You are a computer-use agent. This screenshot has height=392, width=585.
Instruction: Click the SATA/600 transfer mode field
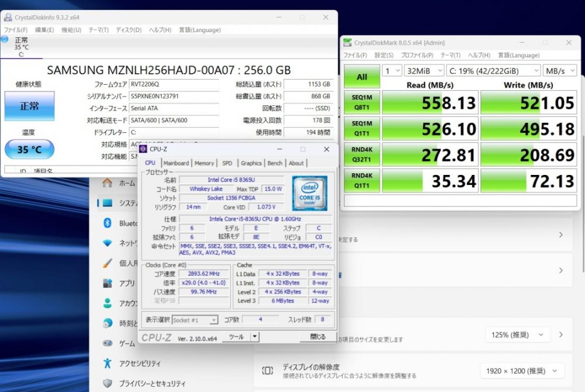click(x=174, y=120)
